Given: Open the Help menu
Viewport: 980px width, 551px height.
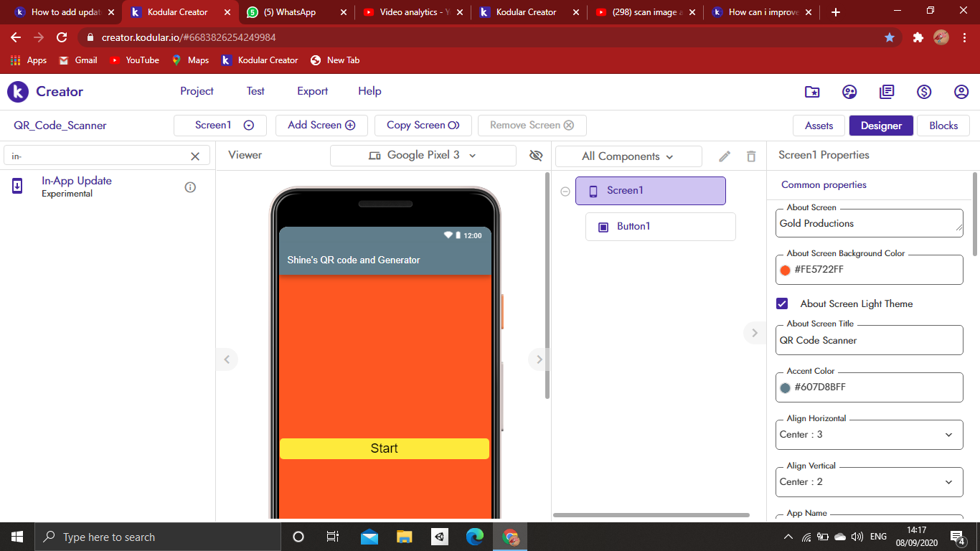Looking at the screenshot, I should [369, 91].
